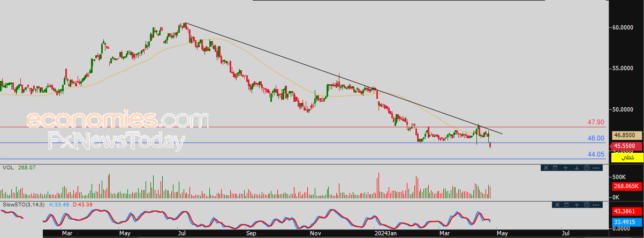Image resolution: width=644 pixels, height=238 pixels.
Task: Click the Sep label on time axis
Action: click(x=251, y=233)
